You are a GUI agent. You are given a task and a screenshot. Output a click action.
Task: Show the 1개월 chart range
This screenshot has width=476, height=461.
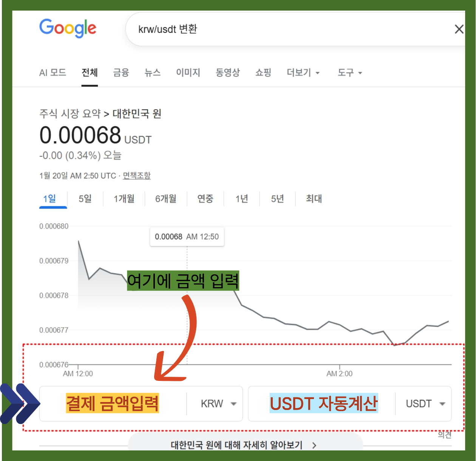click(124, 199)
